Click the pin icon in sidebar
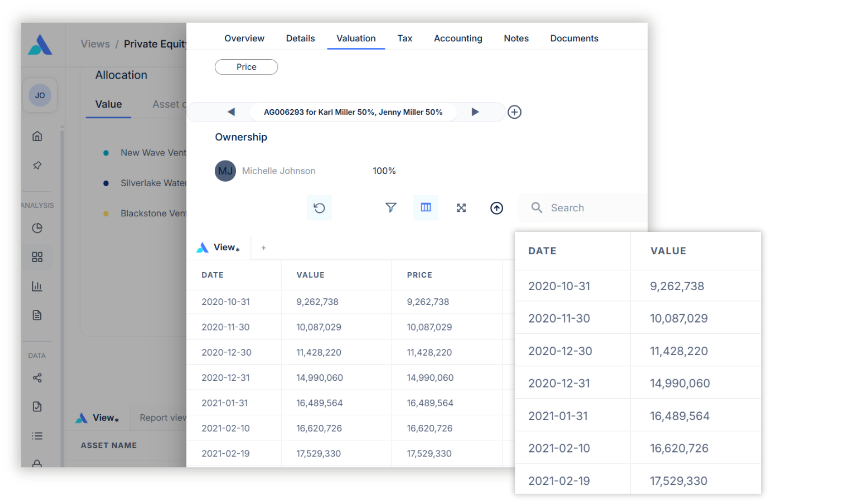Image resolution: width=841 pixels, height=504 pixels. pyautogui.click(x=37, y=165)
